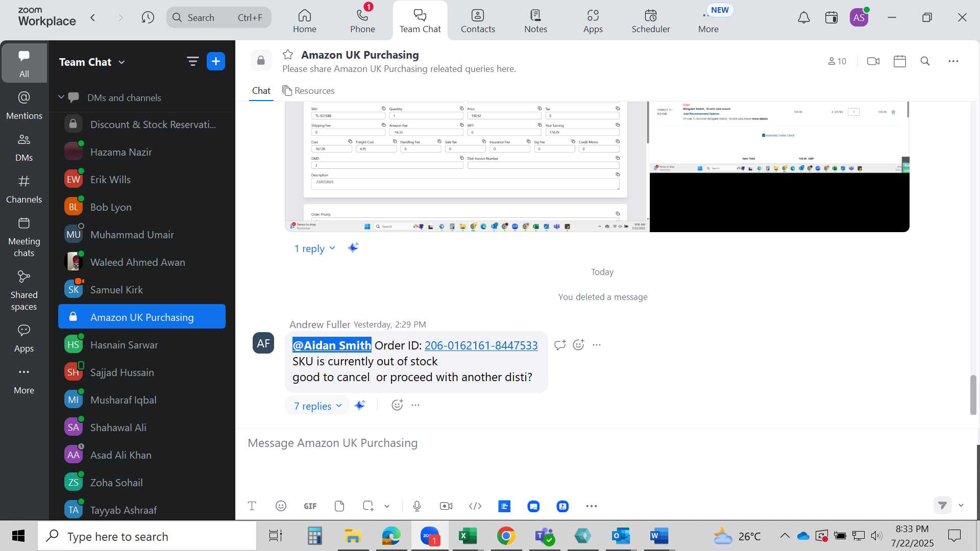Open Google Chrome from the taskbar

click(x=506, y=536)
